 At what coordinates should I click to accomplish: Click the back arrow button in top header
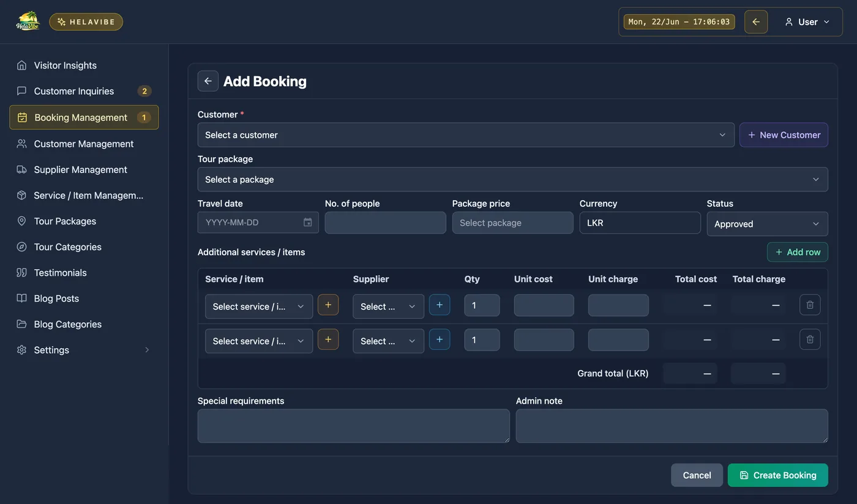tap(756, 22)
